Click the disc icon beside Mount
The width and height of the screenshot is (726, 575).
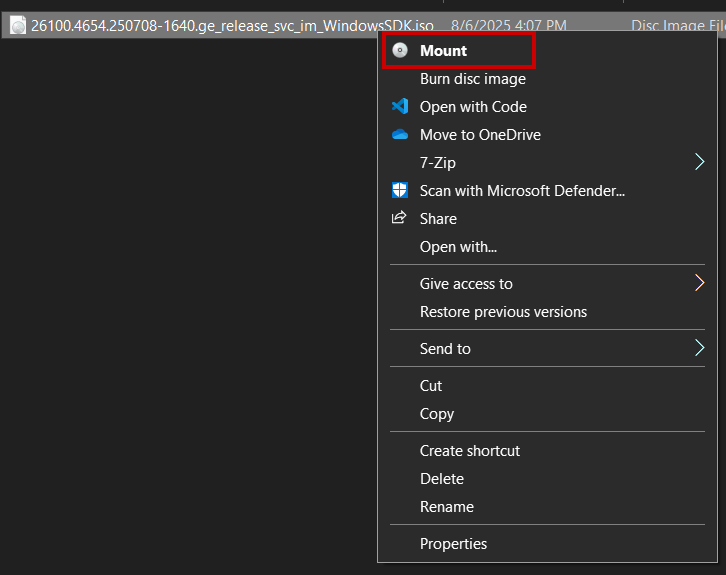(x=400, y=51)
